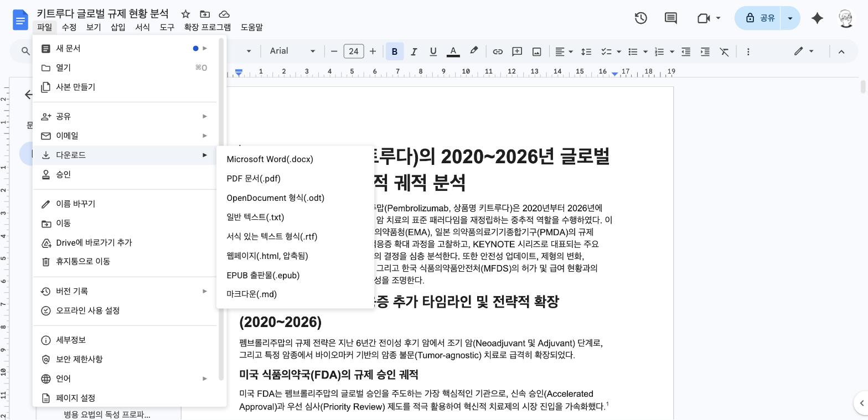Open the share options dropdown arrow
The height and width of the screenshot is (420, 868).
click(790, 18)
